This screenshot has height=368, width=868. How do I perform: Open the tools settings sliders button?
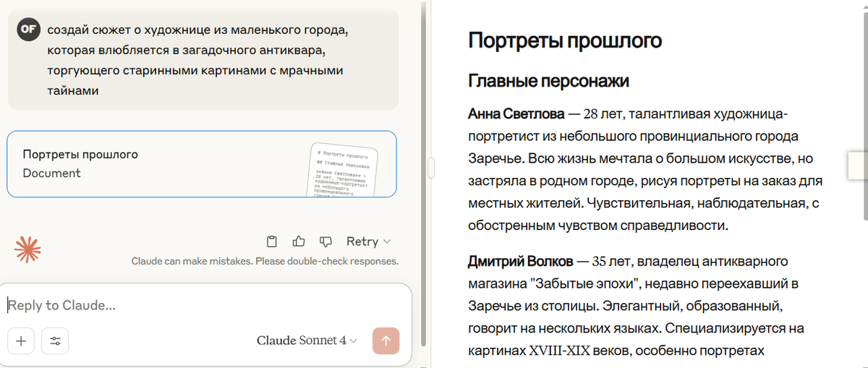click(x=55, y=341)
